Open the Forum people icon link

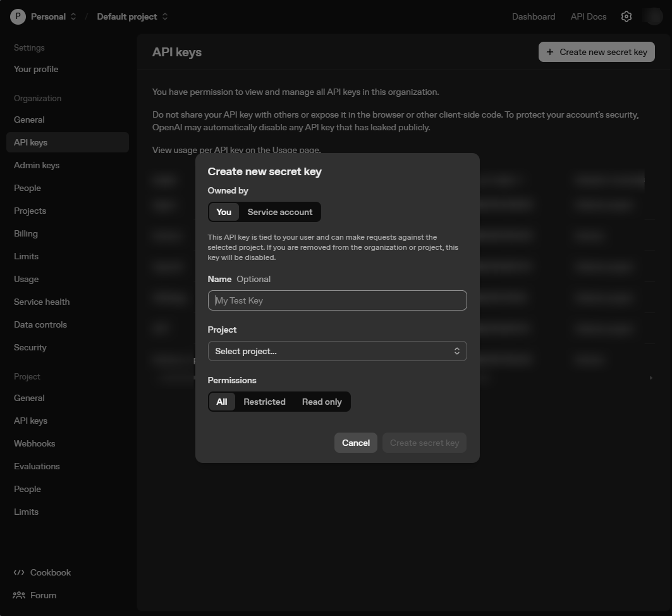pos(19,595)
